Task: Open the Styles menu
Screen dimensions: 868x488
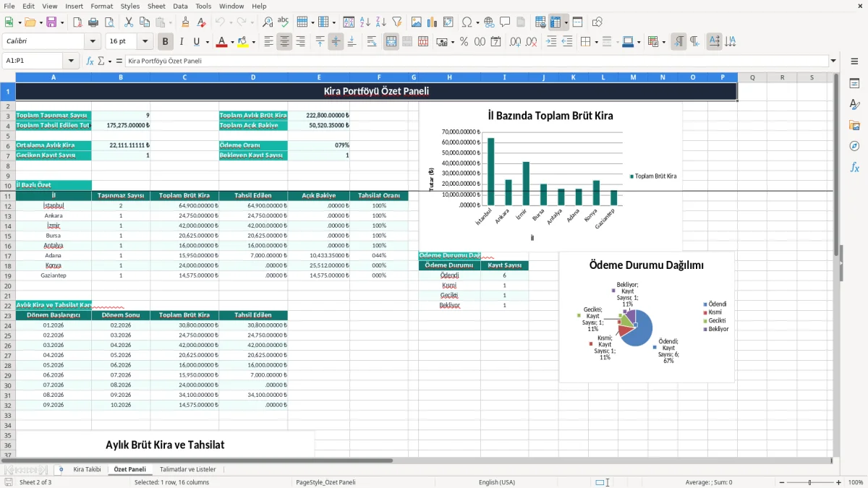Action: tap(130, 6)
